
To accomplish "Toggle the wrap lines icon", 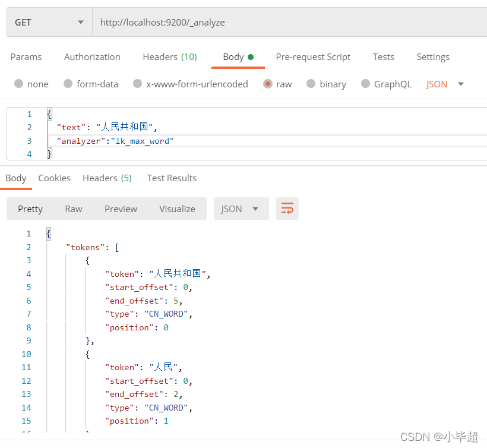I will (x=287, y=209).
